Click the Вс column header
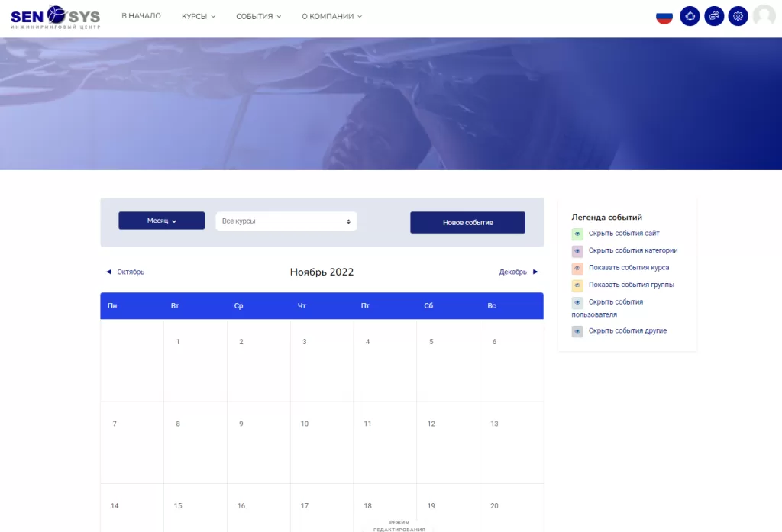 click(x=492, y=305)
